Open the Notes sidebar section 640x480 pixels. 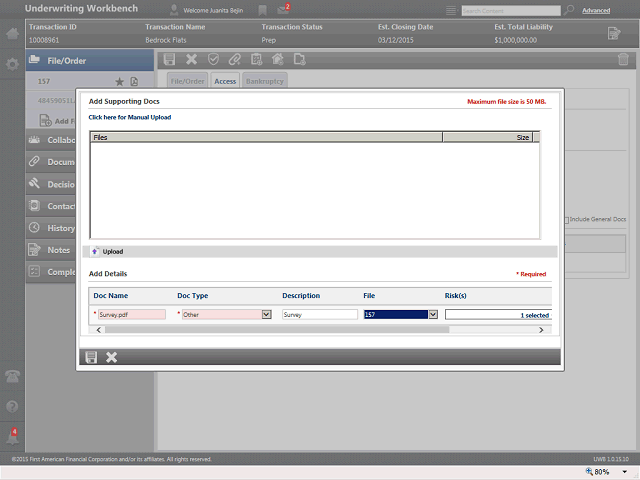click(x=51, y=250)
